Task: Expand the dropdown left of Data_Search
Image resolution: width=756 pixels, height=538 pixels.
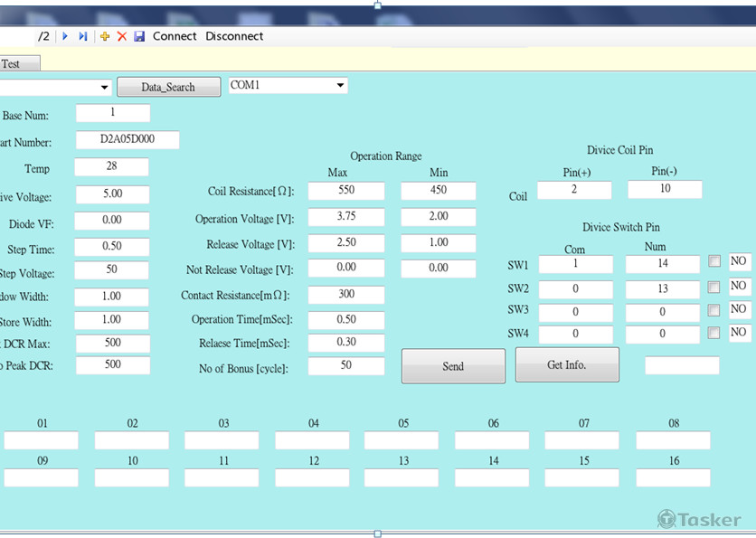Action: 105,88
